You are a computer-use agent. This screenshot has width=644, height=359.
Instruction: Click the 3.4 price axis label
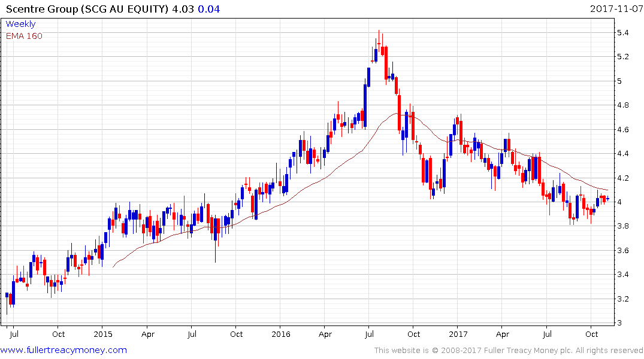tap(622, 275)
